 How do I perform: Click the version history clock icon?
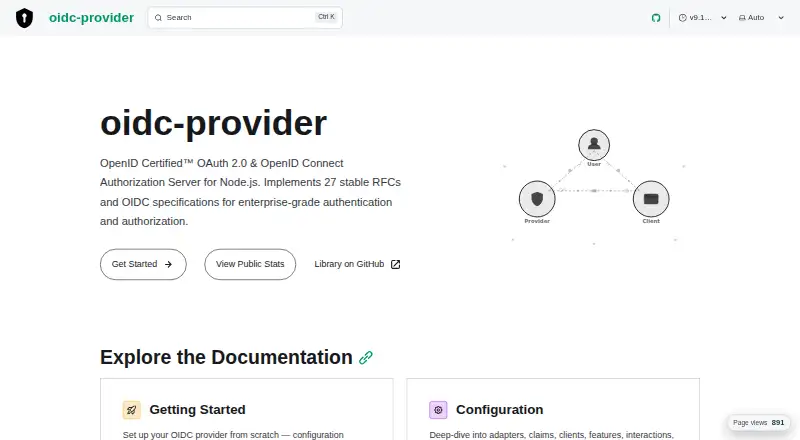point(683,18)
